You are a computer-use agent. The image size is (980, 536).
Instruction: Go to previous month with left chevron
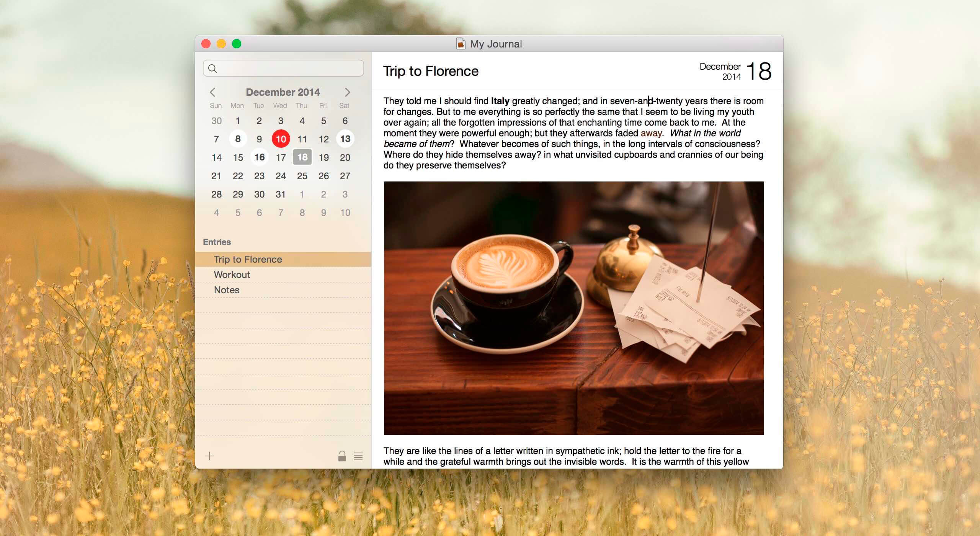[x=213, y=92]
